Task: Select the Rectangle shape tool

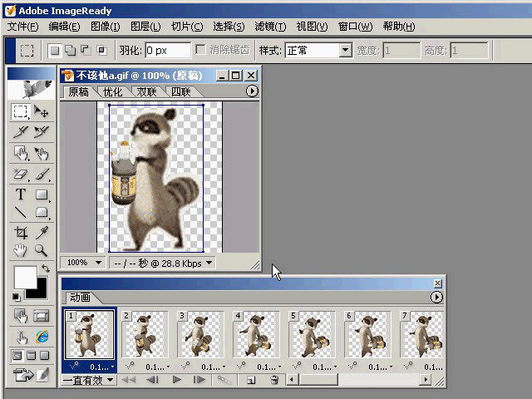Action: pyautogui.click(x=42, y=195)
